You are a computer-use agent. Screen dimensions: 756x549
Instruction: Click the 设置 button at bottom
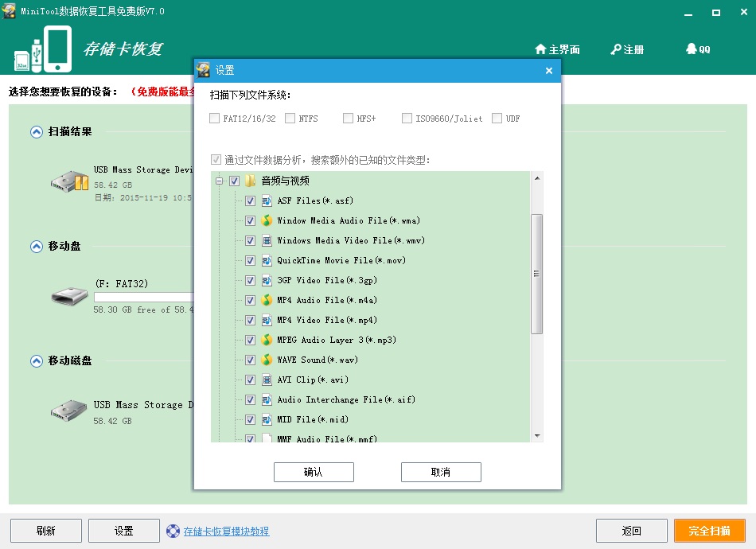click(124, 531)
